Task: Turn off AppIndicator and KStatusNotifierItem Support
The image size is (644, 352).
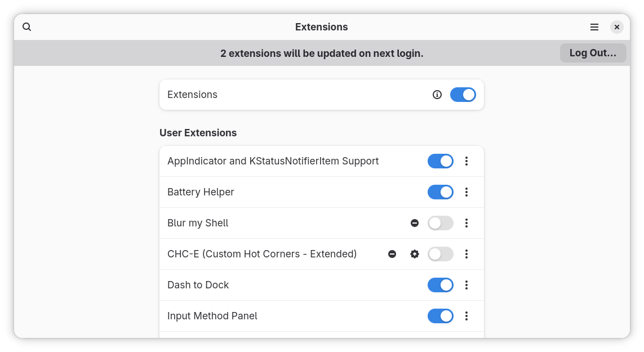Action: [440, 161]
